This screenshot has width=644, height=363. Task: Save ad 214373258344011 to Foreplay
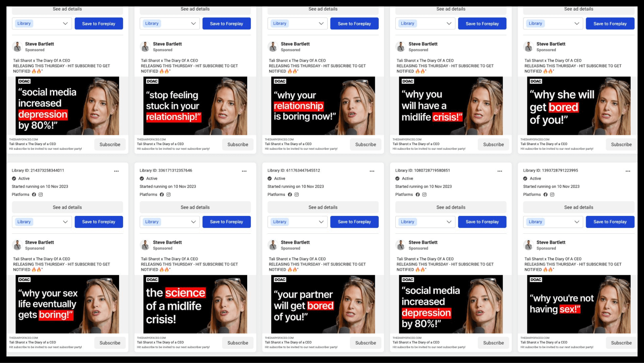99,222
